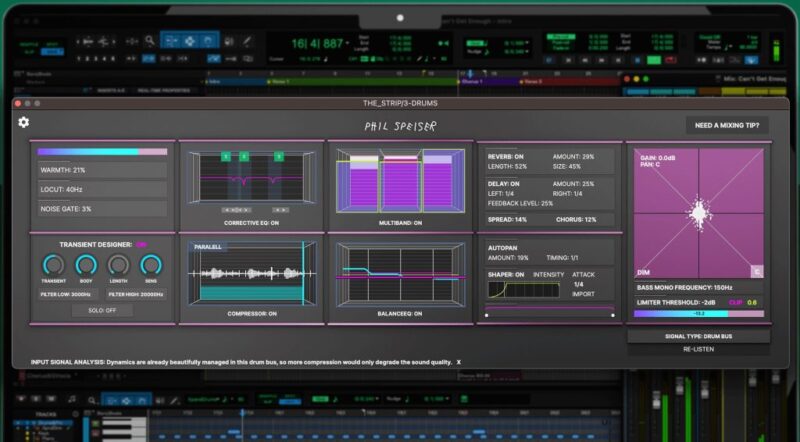Open the settings gear in The Strip
Image resolution: width=800 pixels, height=442 pixels.
click(24, 122)
